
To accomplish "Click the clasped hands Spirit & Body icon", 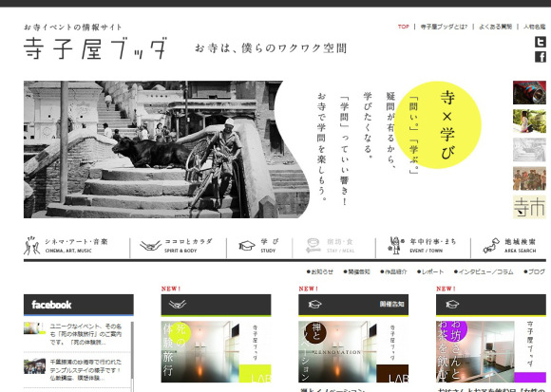I will (x=150, y=245).
